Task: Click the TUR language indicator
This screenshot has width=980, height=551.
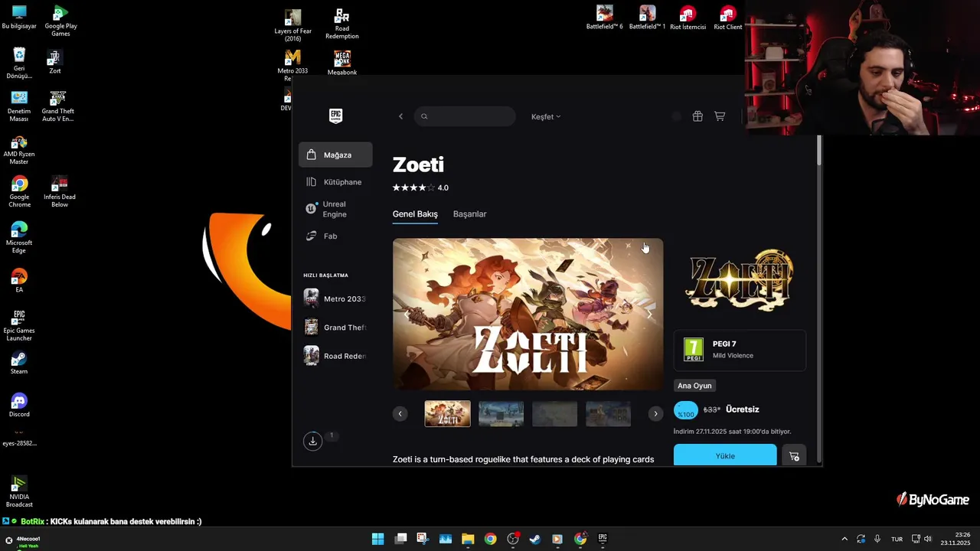Action: tap(897, 539)
